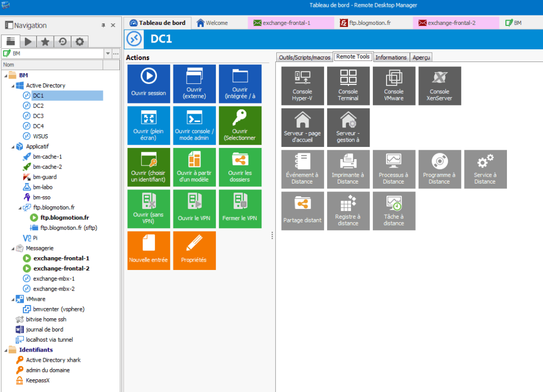This screenshot has height=392, width=543.
Task: Open Registre à distance tool
Action: point(348,211)
